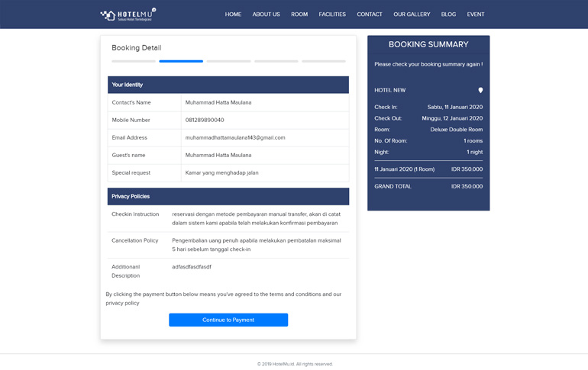The height and width of the screenshot is (370, 588).
Task: Click the Your Identity section header
Action: click(x=228, y=85)
